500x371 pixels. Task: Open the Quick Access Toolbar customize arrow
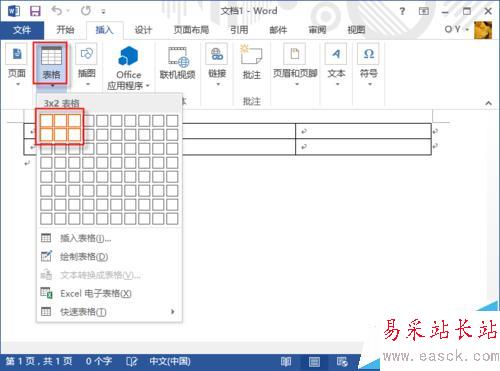point(103,12)
